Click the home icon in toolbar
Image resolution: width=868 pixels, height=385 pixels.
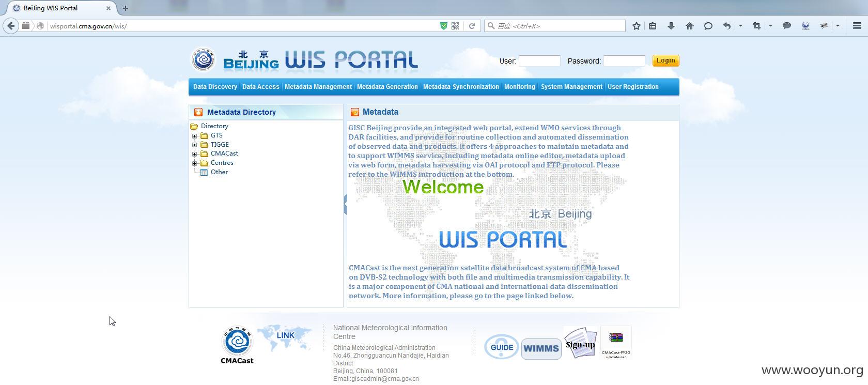click(690, 26)
